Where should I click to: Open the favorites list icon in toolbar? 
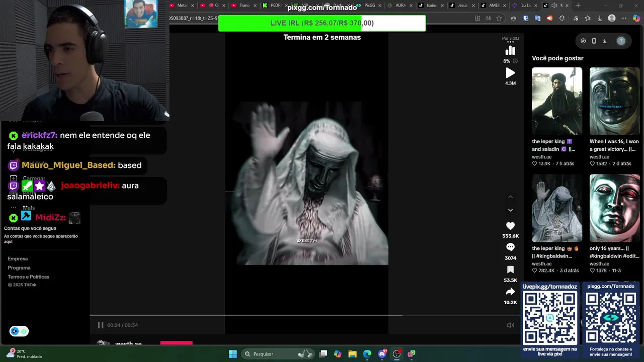click(588, 18)
